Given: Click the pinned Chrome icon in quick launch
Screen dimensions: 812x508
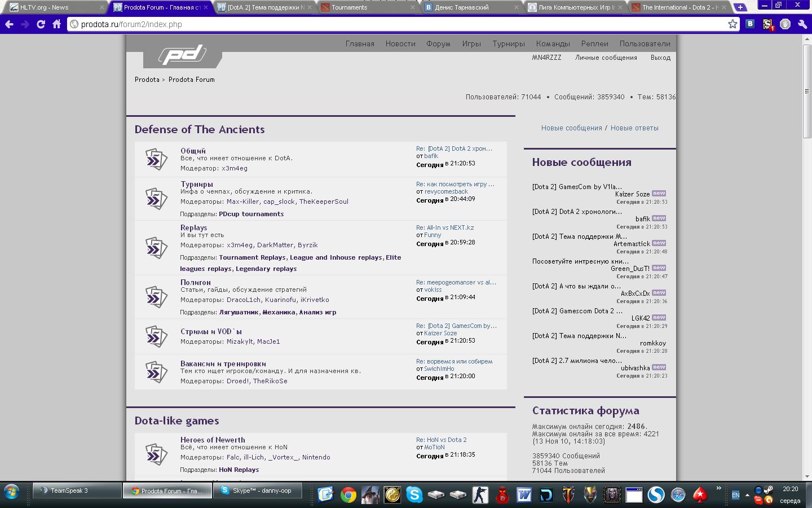Looking at the screenshot, I should [x=348, y=495].
